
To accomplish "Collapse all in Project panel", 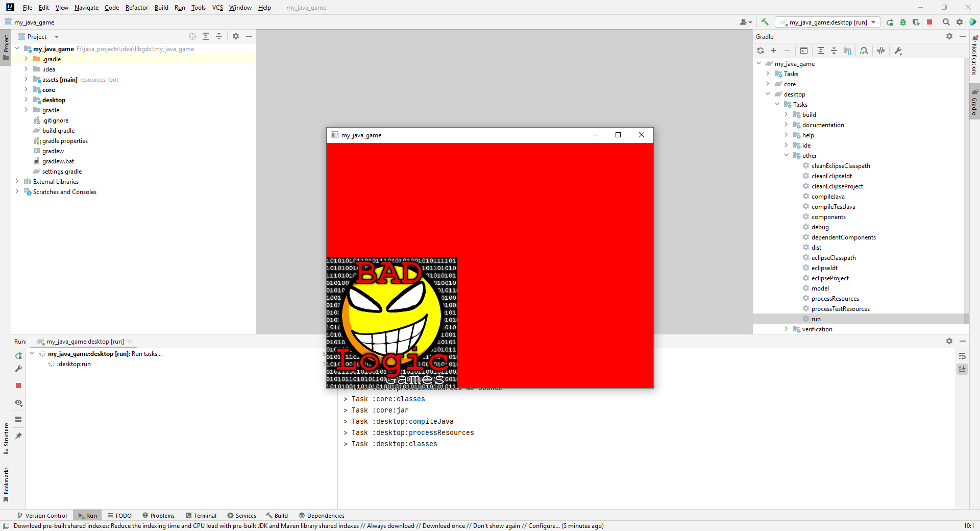I will (219, 36).
